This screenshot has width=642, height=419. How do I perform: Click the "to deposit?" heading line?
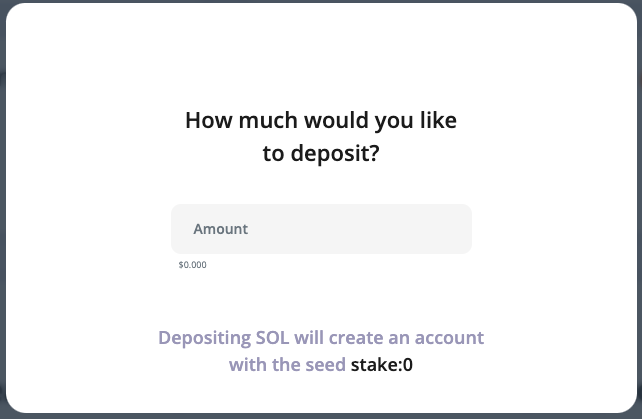[321, 155]
